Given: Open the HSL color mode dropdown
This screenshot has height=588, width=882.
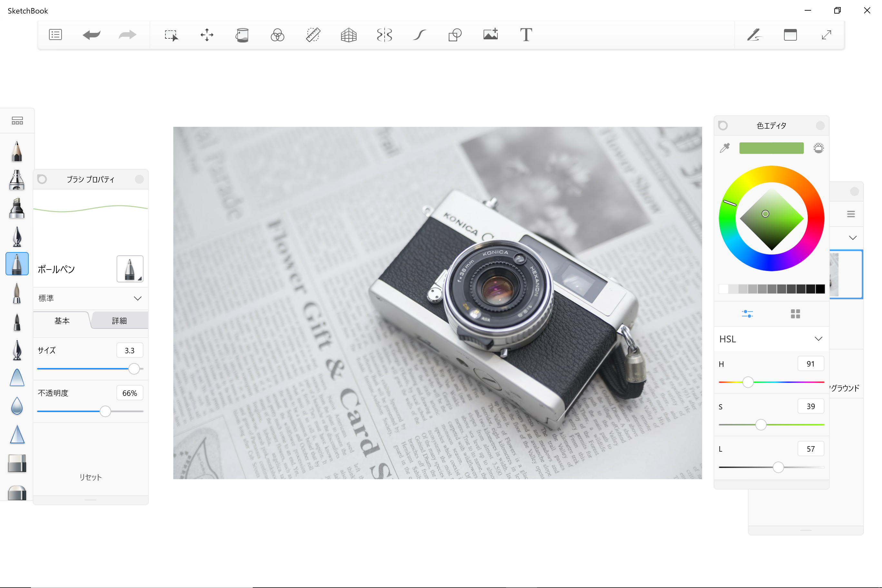Looking at the screenshot, I should pyautogui.click(x=771, y=339).
